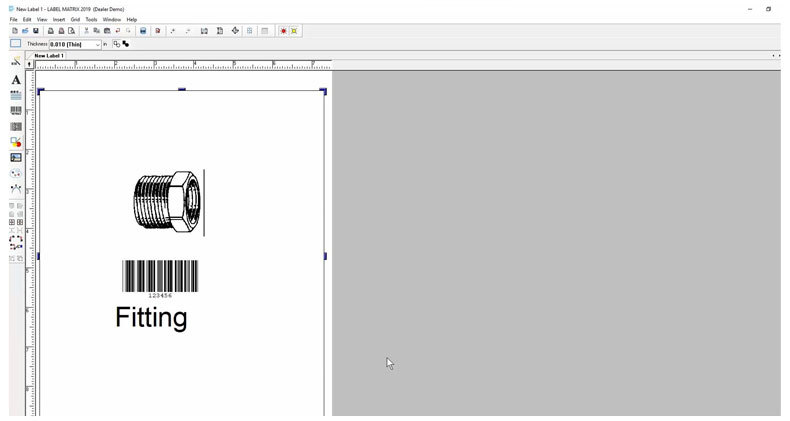Screen dimensions: 790x421
Task: Select the color palette tool
Action: 16,173
